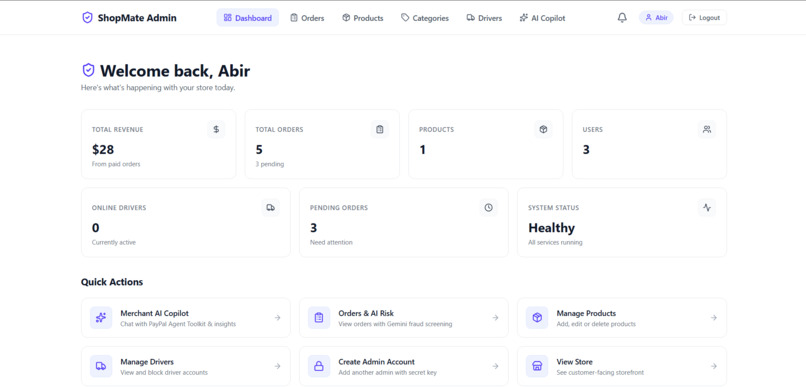This screenshot has height=387, width=806.
Task: Click the $28 revenue value
Action: (103, 150)
